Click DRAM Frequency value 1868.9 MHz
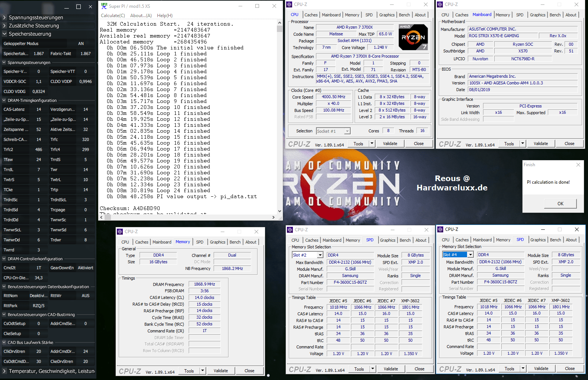 [x=204, y=284]
